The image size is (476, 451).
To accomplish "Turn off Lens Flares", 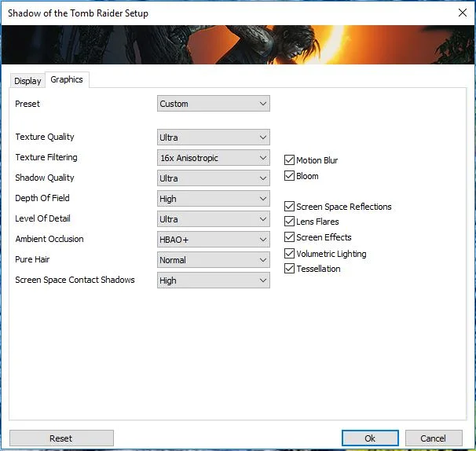I will coord(289,222).
